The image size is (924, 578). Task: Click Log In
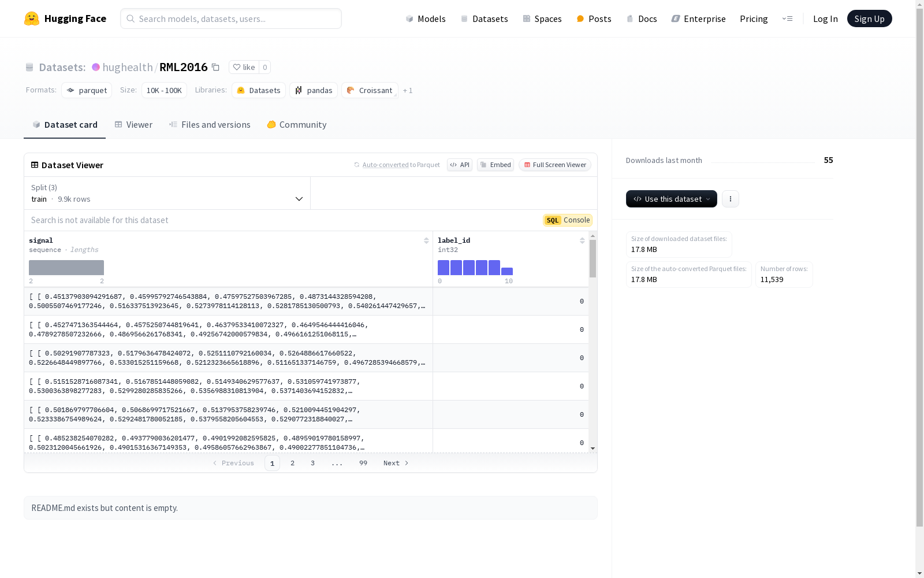click(825, 18)
